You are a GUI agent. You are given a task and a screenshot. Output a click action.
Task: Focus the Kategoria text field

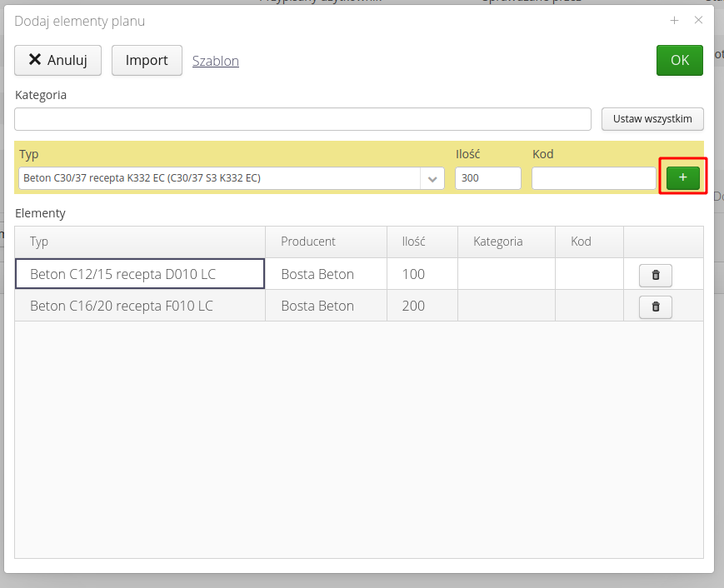point(302,119)
